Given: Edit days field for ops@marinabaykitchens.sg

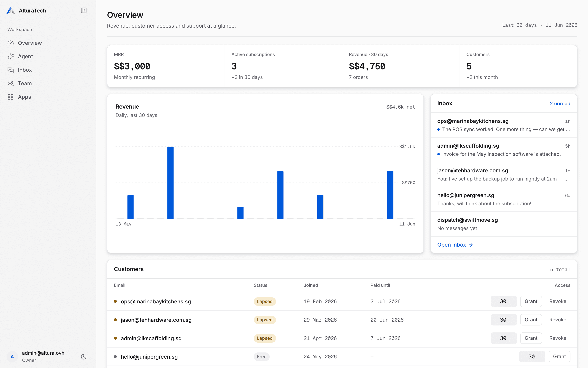Looking at the screenshot, I should (x=504, y=301).
